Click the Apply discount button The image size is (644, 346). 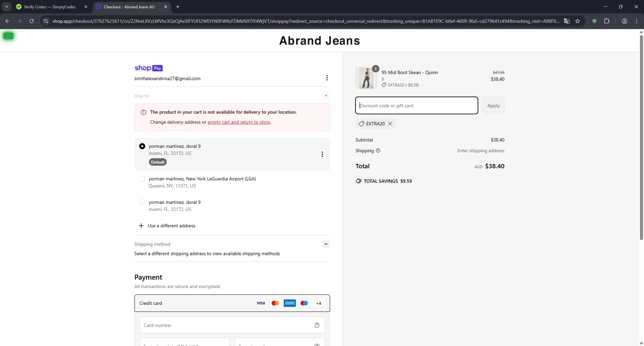493,106
